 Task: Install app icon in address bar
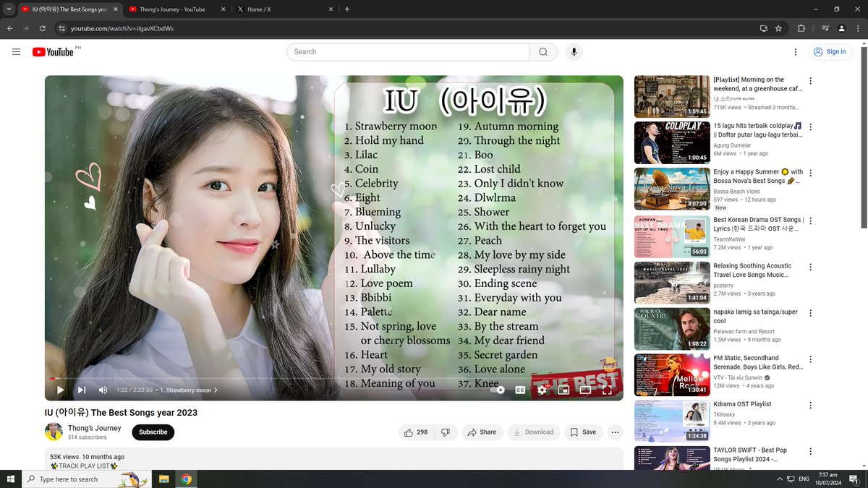point(763,28)
